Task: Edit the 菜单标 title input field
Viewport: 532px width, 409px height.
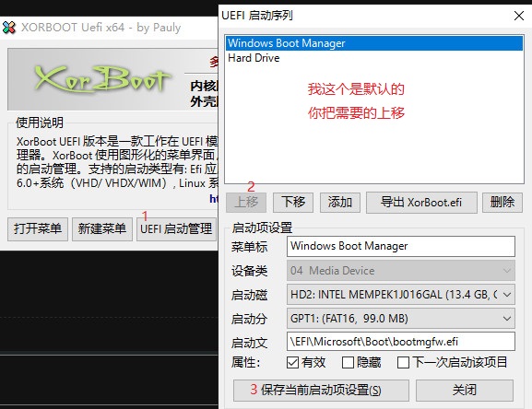Action: (401, 246)
